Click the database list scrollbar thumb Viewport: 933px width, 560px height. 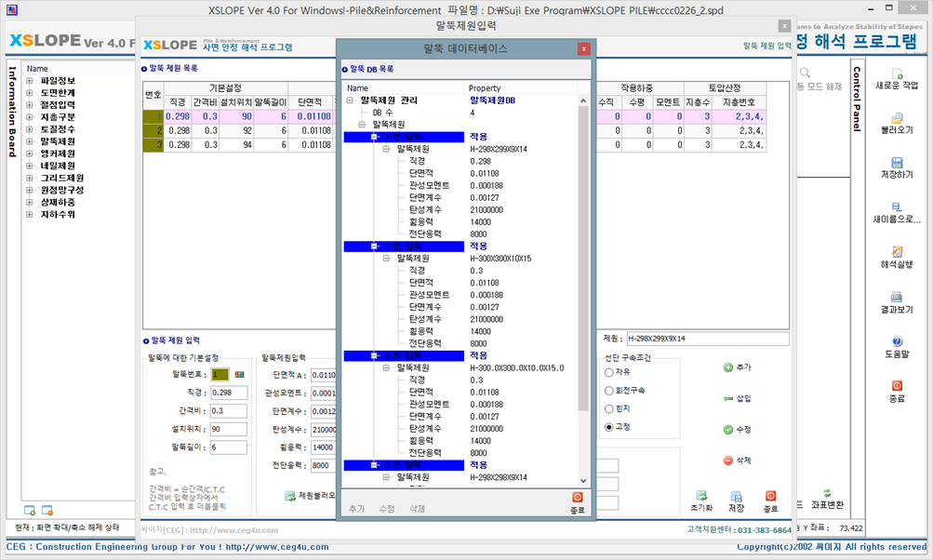(x=583, y=259)
